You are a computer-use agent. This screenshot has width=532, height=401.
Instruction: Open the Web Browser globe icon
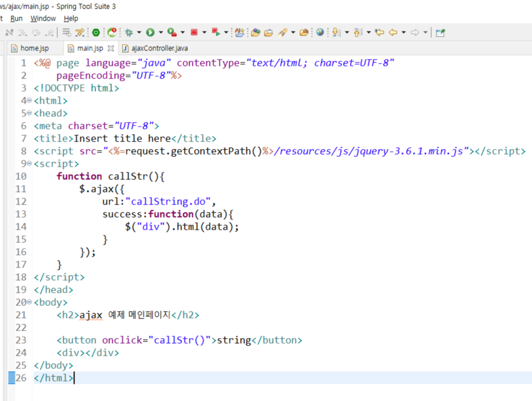pyautogui.click(x=320, y=33)
